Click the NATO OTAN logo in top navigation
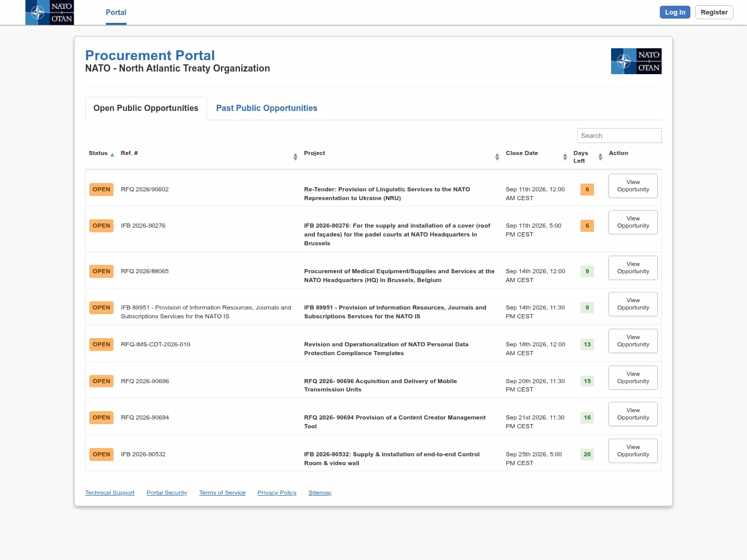747x560 pixels. (49, 12)
